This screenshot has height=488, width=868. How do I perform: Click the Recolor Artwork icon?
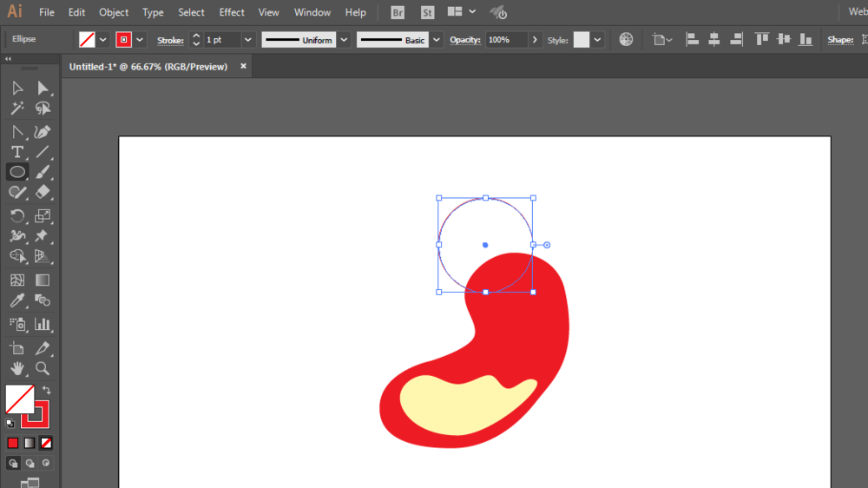[626, 39]
